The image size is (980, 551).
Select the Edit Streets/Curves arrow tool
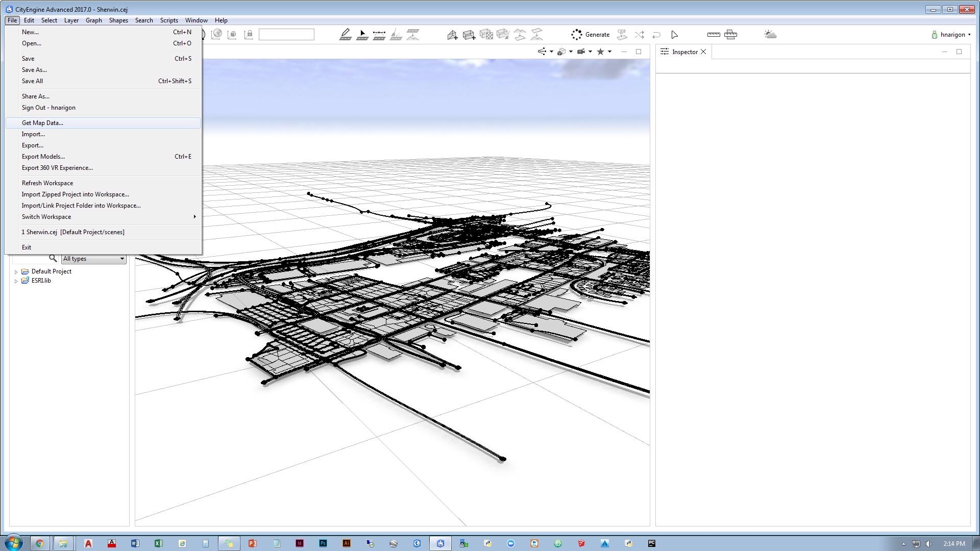coord(362,35)
